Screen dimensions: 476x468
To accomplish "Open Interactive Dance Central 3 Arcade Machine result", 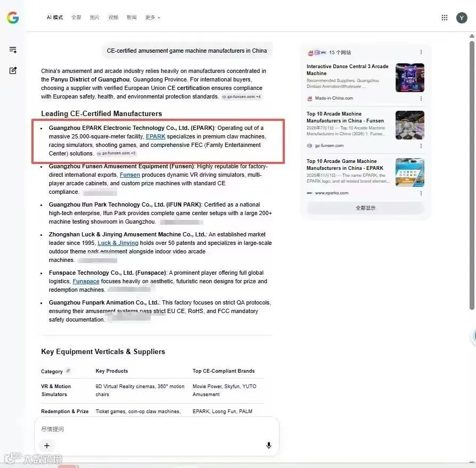I will (347, 70).
